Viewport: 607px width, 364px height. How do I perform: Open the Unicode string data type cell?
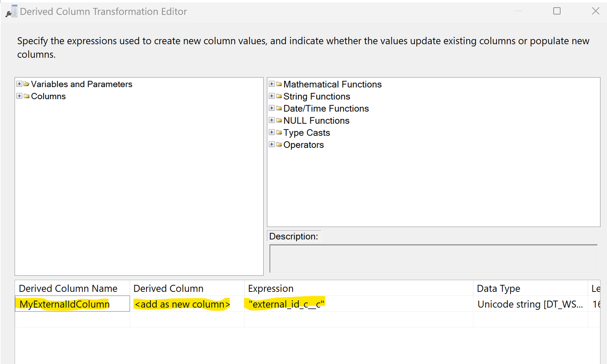[x=530, y=304]
